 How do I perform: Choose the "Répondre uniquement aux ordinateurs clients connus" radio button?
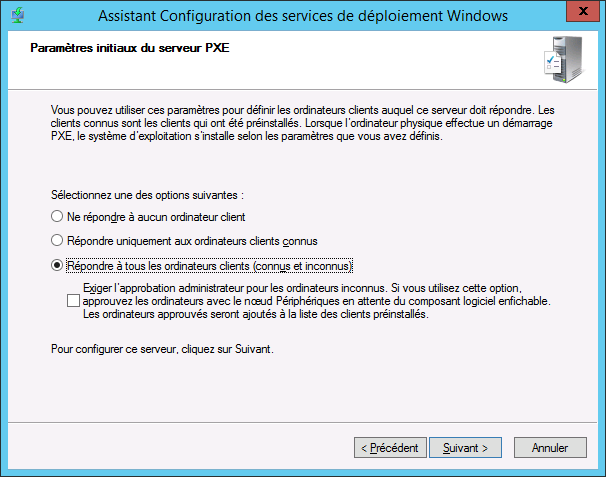coord(56,241)
